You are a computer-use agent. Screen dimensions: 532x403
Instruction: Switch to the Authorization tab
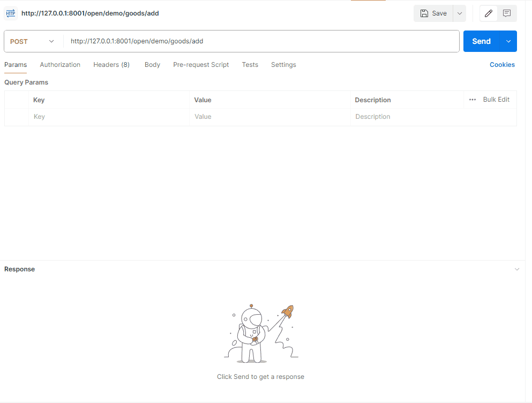pyautogui.click(x=60, y=65)
